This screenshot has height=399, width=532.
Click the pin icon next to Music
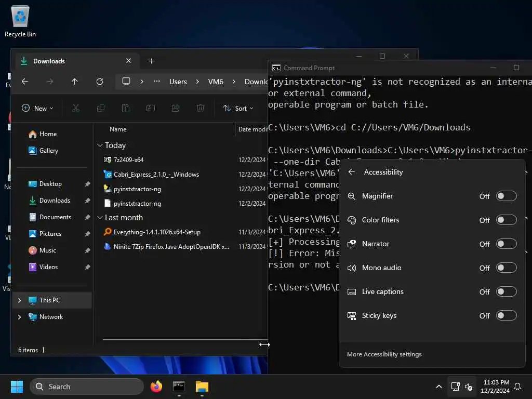tap(87, 250)
